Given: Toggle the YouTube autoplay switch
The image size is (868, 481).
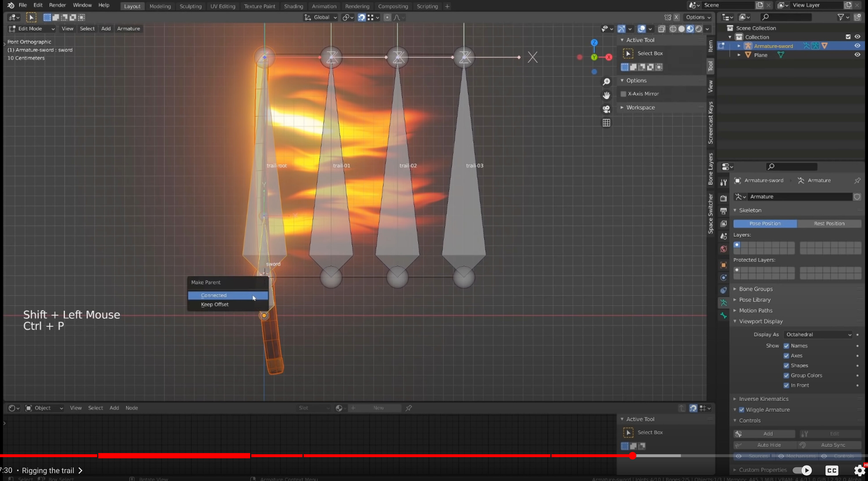Looking at the screenshot, I should point(802,470).
